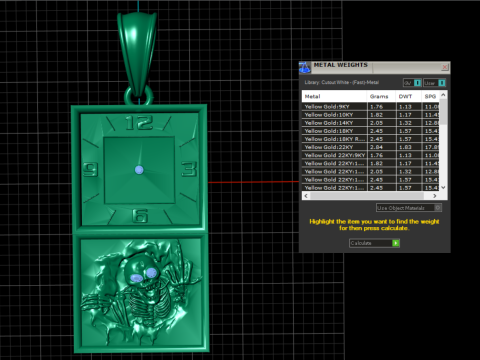Click the 2.84 grams value
This screenshot has height=360, width=480.
[x=376, y=147]
